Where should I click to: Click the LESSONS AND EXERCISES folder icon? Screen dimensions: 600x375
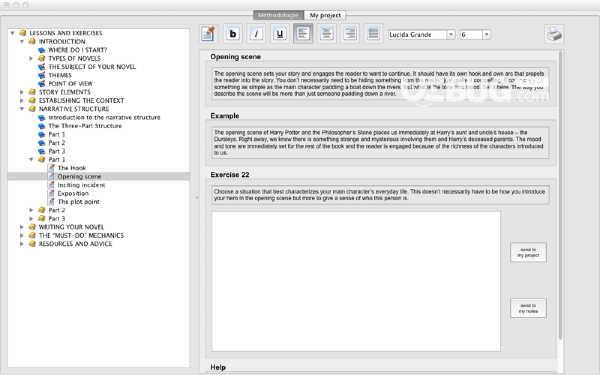click(23, 33)
